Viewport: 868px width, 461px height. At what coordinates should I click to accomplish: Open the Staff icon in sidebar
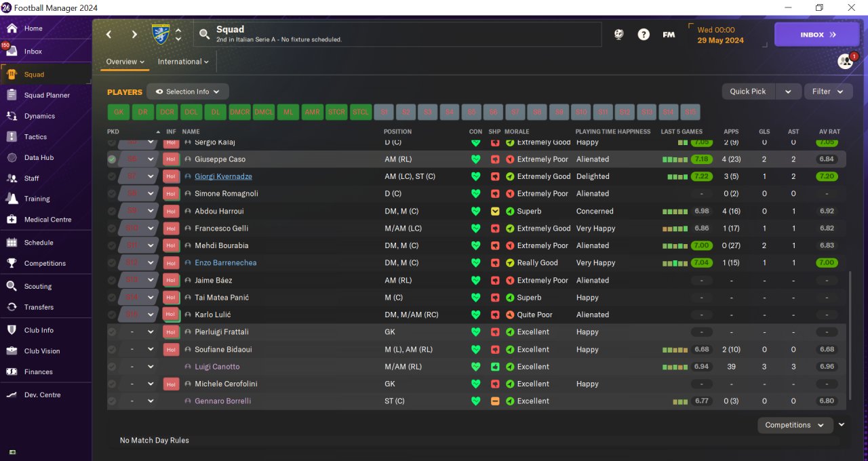12,178
